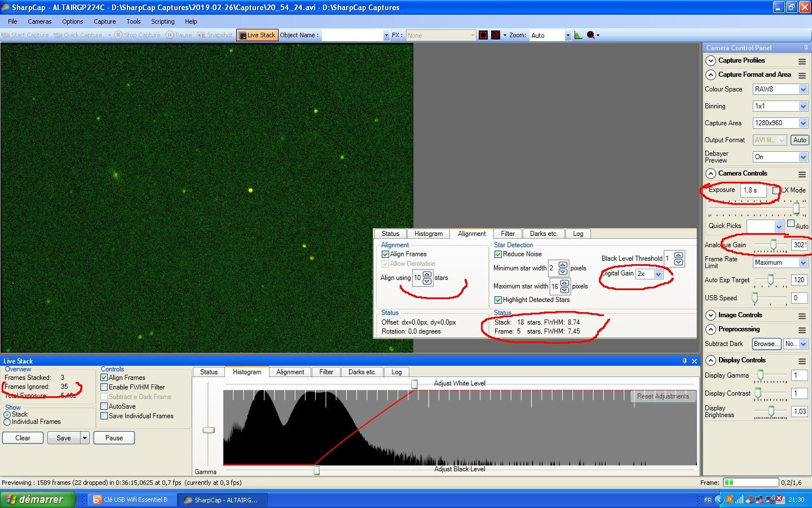Open the Camera Controls hamburger menu icon

click(x=802, y=174)
